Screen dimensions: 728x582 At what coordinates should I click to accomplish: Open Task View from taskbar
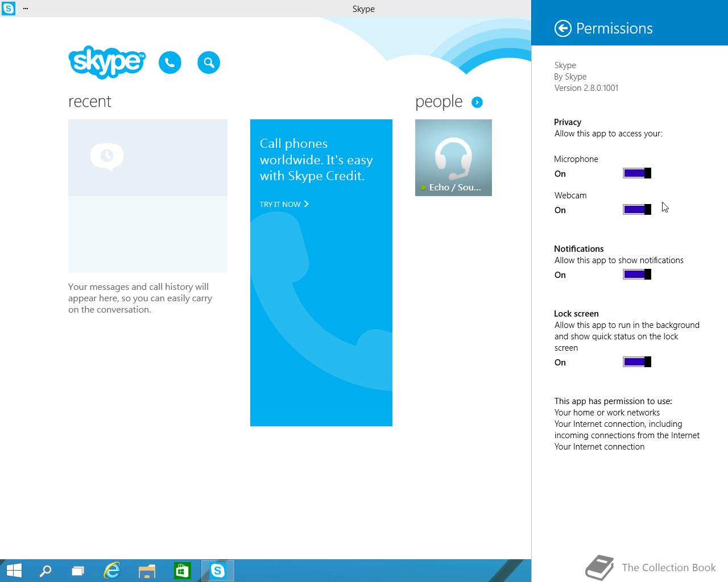[78, 571]
